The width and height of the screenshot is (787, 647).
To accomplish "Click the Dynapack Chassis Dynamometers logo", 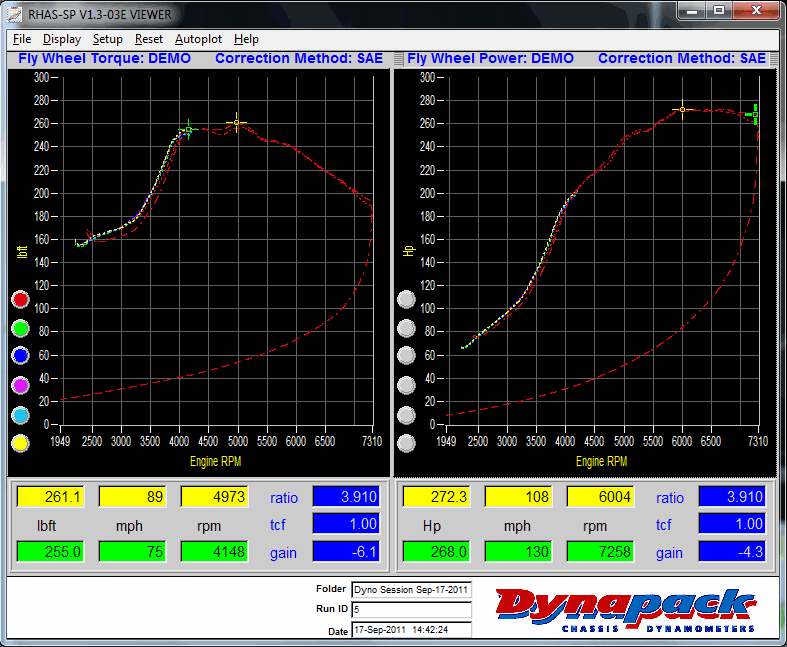I will (625, 609).
